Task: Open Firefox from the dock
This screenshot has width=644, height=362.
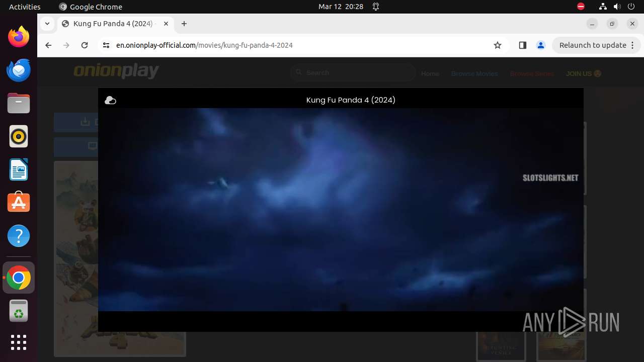Action: pyautogui.click(x=19, y=37)
